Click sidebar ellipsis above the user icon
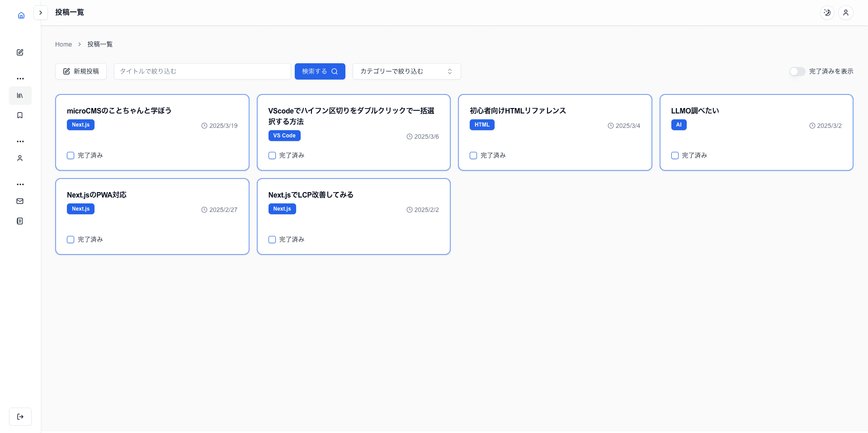 (x=20, y=141)
